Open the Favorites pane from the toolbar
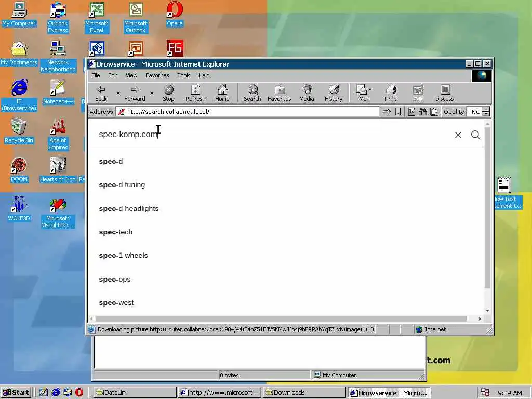The height and width of the screenshot is (399, 532). [279, 94]
